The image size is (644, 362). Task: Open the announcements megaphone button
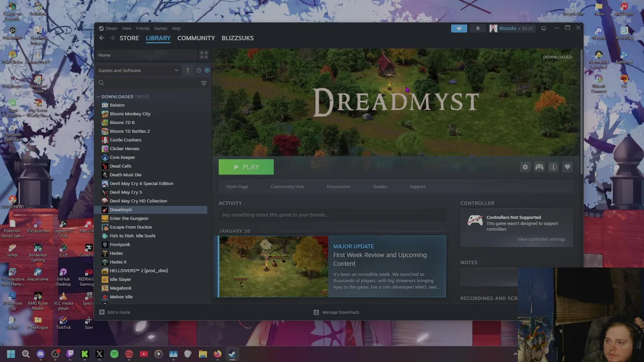[x=459, y=28]
